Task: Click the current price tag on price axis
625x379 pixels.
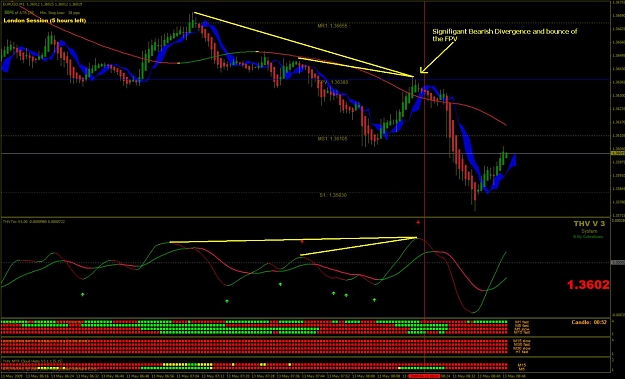Action: pyautogui.click(x=617, y=153)
